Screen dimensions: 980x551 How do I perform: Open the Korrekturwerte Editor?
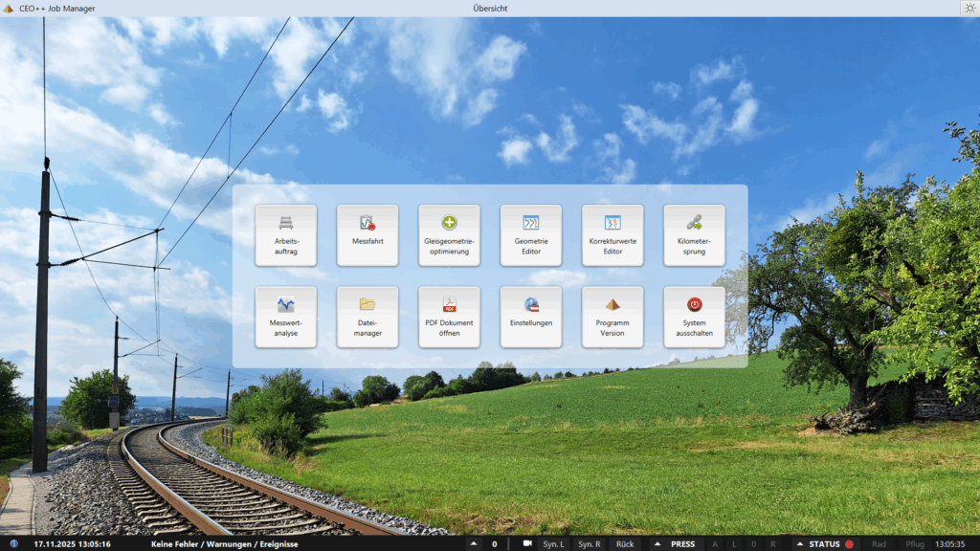click(x=612, y=235)
